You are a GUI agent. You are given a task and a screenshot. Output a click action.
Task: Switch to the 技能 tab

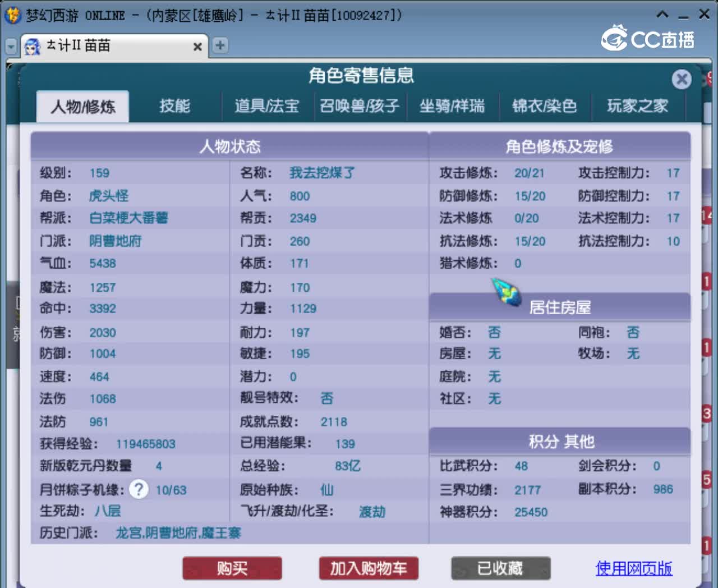[x=174, y=106]
